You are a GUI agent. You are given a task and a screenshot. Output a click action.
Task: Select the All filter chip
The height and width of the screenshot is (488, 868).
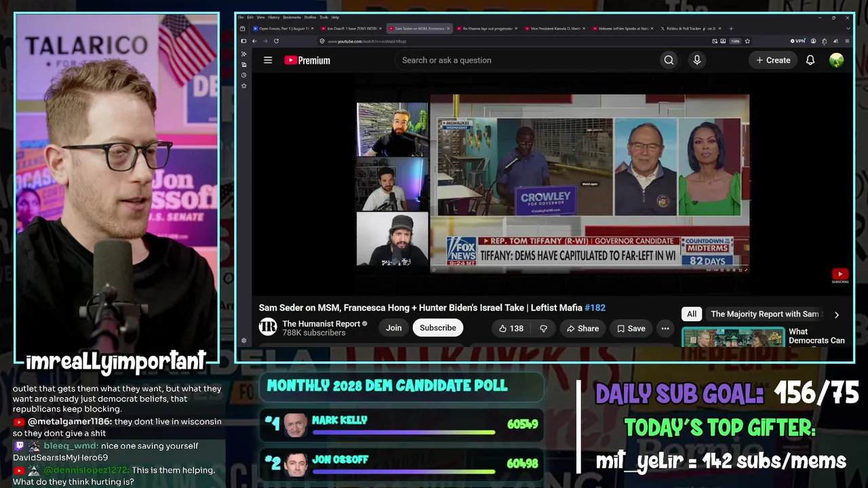coord(692,314)
